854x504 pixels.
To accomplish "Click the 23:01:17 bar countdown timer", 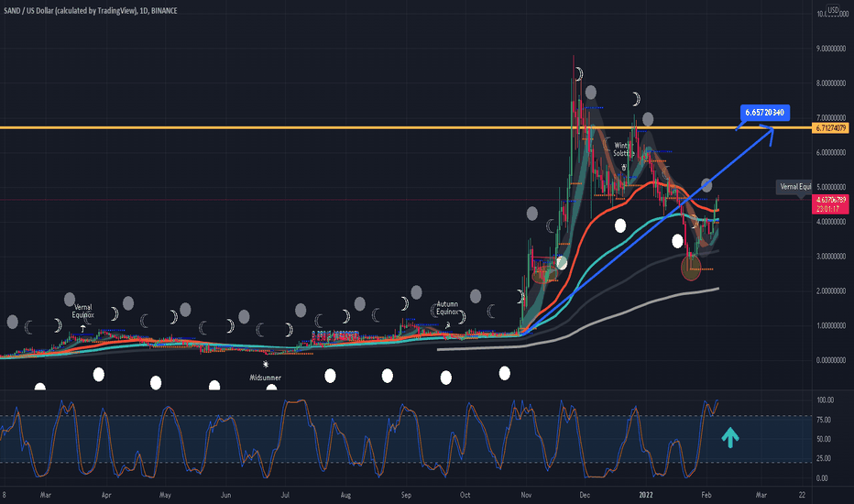I will [x=829, y=209].
